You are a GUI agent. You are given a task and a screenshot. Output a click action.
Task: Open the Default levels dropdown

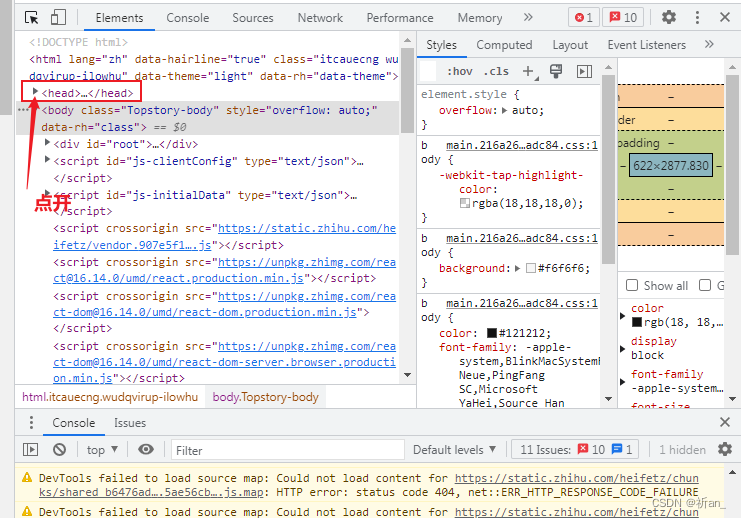(455, 449)
